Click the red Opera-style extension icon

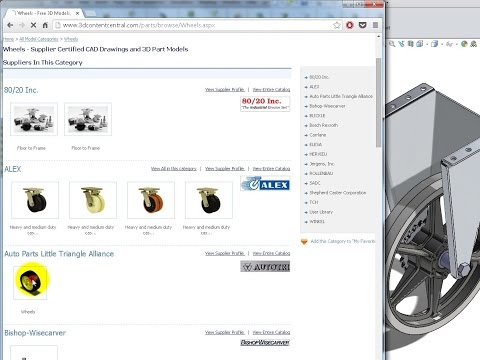coord(350,25)
